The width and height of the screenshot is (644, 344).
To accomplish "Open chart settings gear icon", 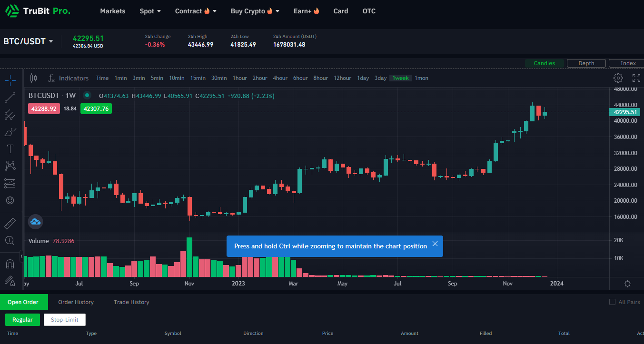I will pyautogui.click(x=618, y=78).
